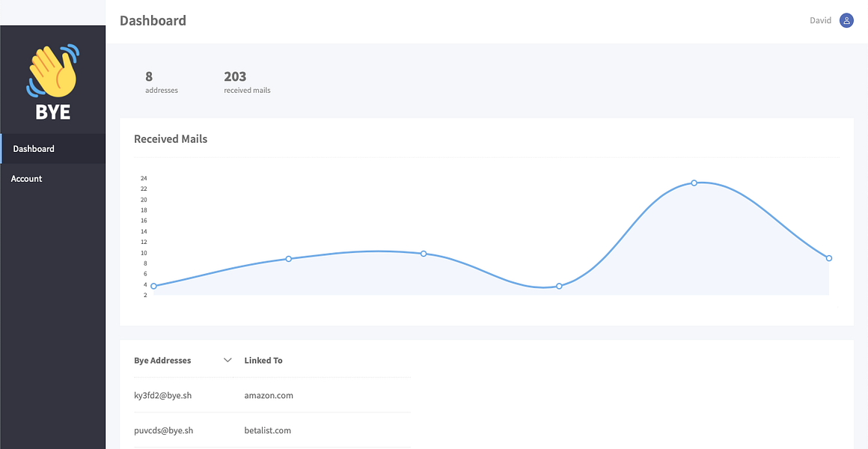Viewport: 868px width, 449px height.
Task: Go to the Account sidebar item
Action: point(52,178)
